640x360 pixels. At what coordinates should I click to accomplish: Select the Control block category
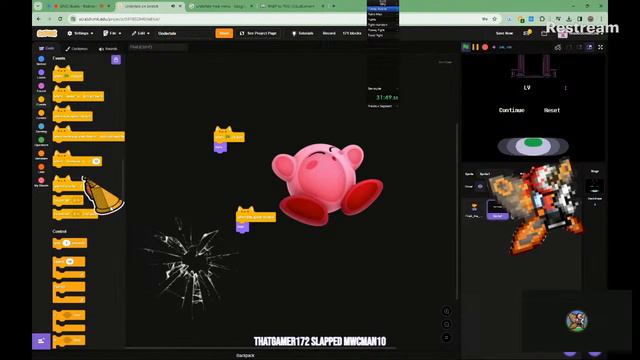pos(41,115)
